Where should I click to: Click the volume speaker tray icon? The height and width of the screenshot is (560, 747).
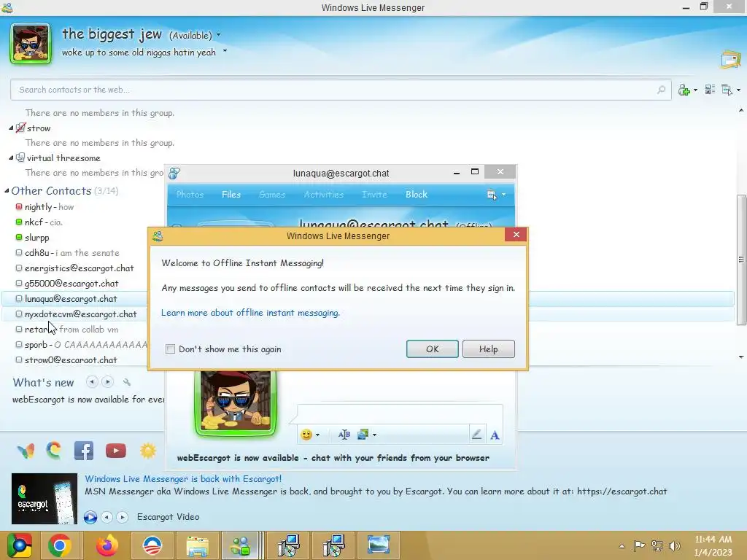674,545
